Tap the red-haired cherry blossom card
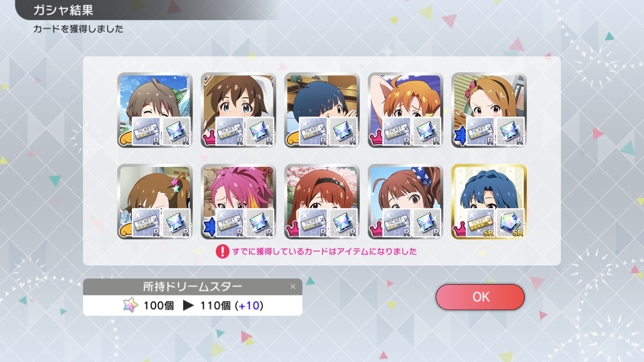Screen dimensions: 644x362 322,201
